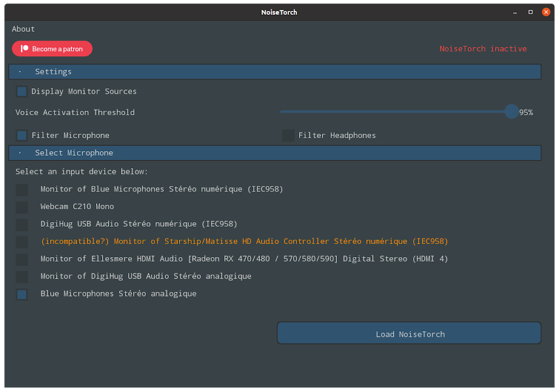Viewport: 559px width, 392px height.
Task: Click the Voice Activation Threshold slider track
Action: [x=396, y=111]
